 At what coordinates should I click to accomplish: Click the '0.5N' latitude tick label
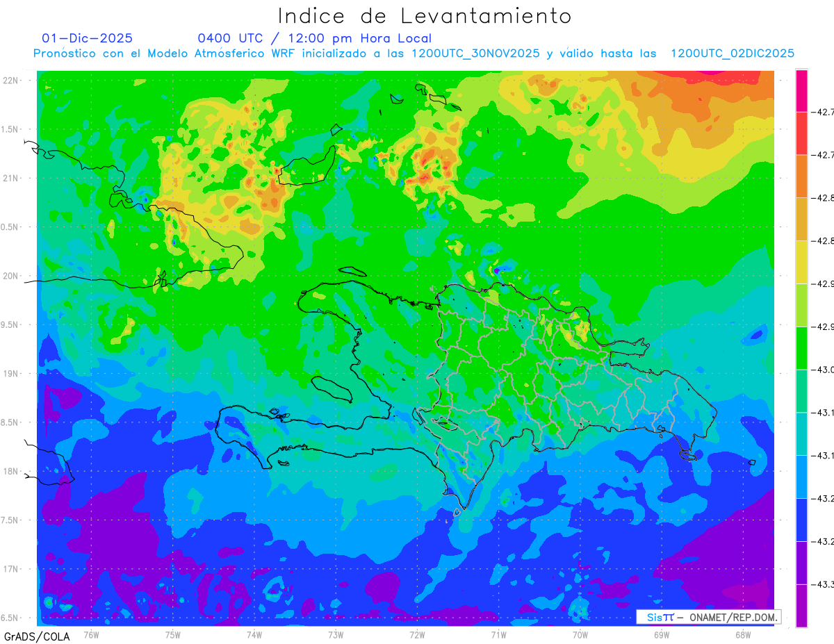[x=10, y=227]
